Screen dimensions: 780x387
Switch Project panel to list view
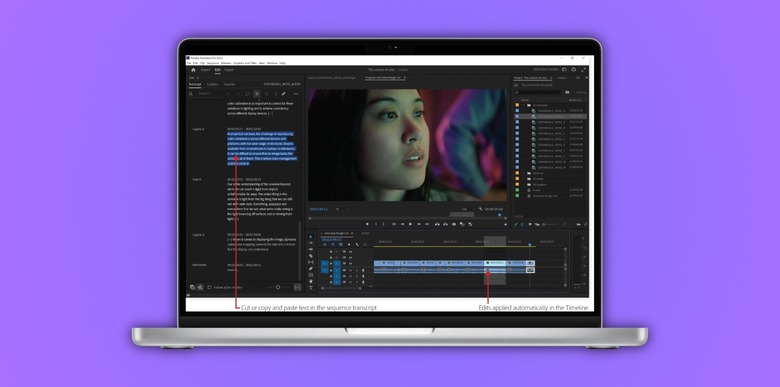(523, 224)
